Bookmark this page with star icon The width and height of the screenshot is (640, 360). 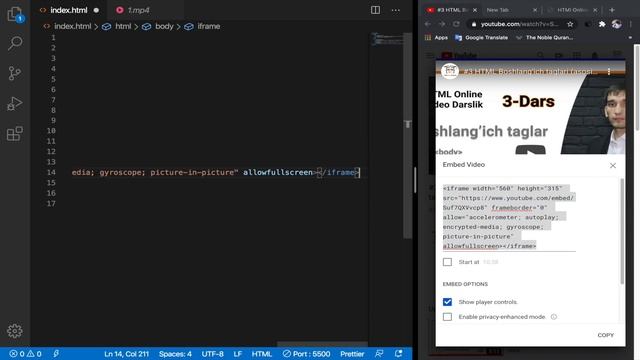click(570, 24)
